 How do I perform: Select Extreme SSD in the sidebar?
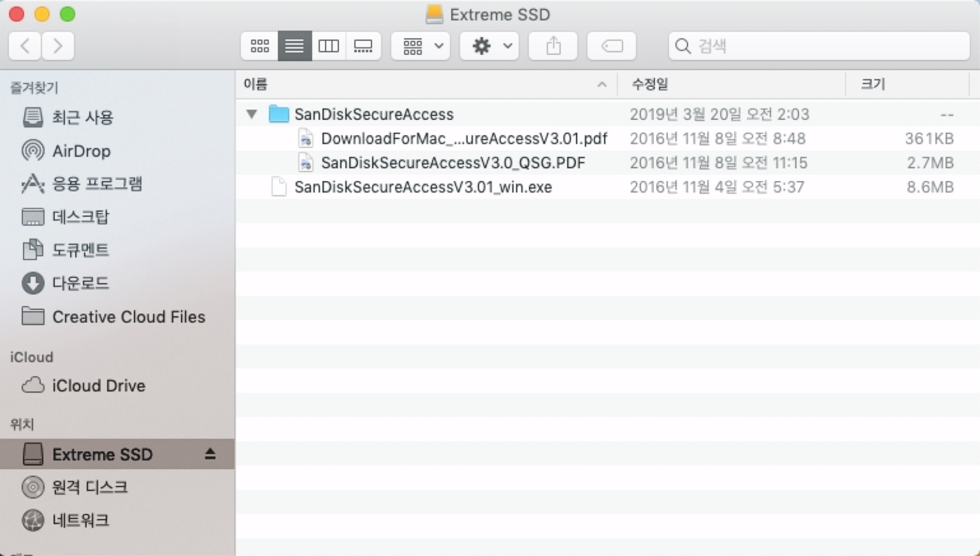coord(117,454)
